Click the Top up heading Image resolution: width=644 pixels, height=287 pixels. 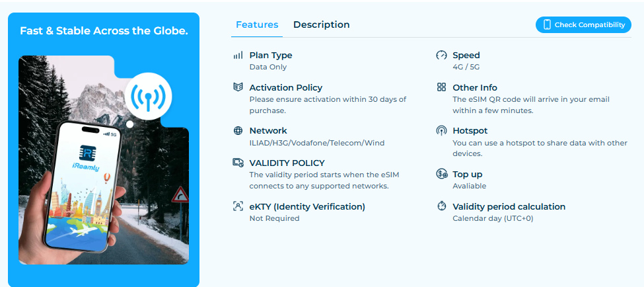467,175
